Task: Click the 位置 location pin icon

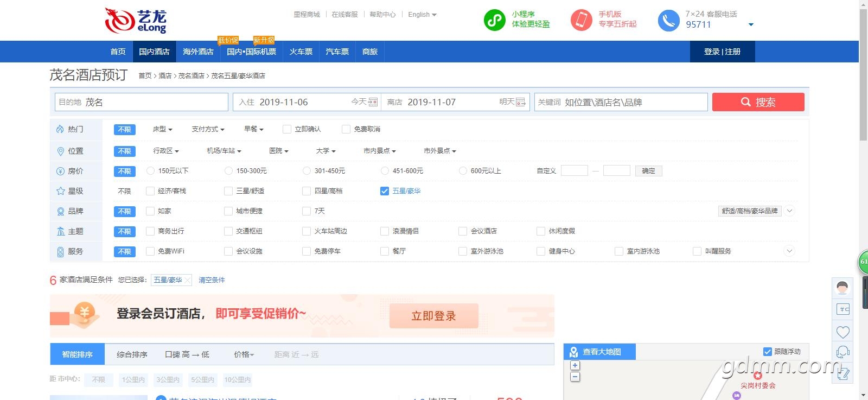Action: [x=60, y=151]
